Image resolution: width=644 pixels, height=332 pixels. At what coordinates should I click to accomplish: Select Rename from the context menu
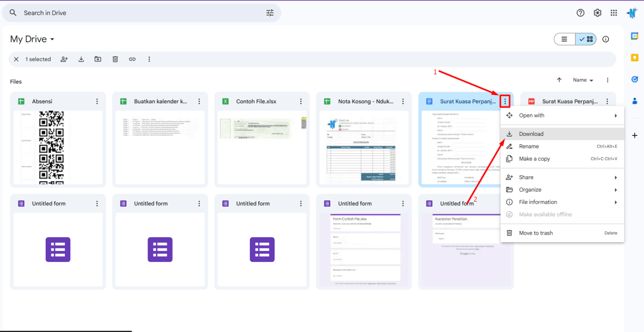[x=529, y=146]
